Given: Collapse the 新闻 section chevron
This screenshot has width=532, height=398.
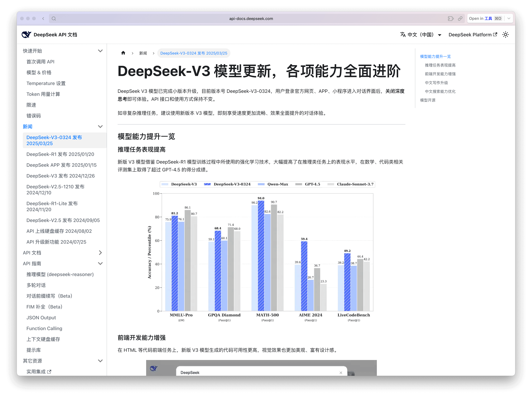Looking at the screenshot, I should tap(100, 126).
